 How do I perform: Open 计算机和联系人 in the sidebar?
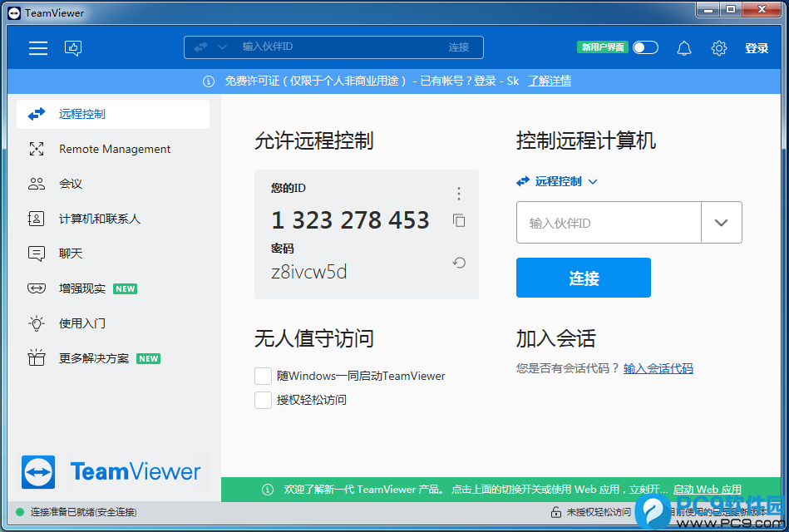[99, 219]
